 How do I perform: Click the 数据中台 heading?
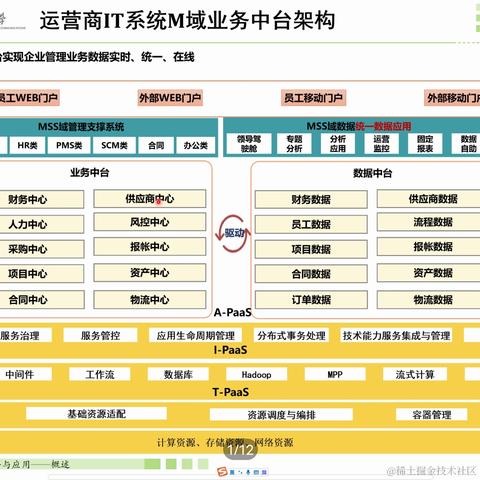373,173
